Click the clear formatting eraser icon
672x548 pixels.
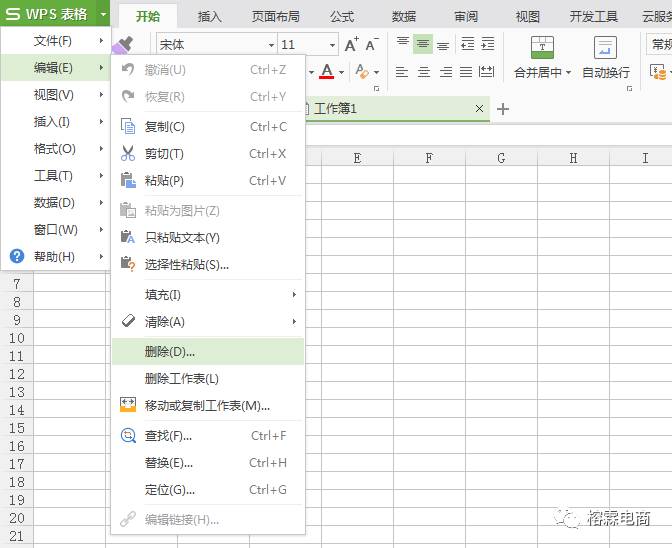[x=362, y=72]
